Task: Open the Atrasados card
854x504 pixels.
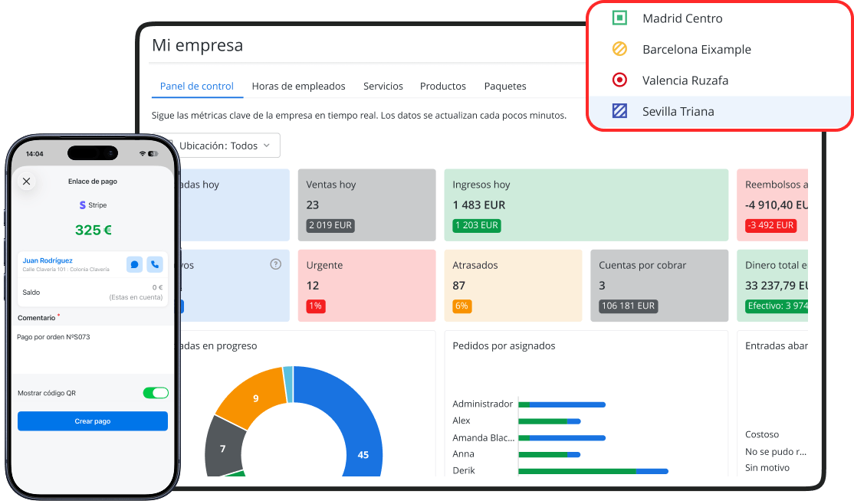Action: [513, 286]
